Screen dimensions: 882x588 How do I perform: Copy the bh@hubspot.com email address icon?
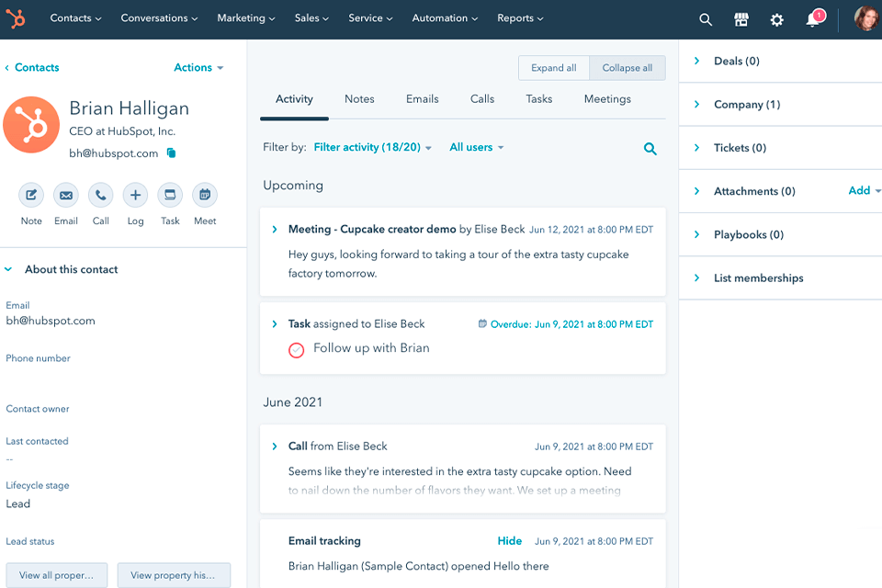[x=172, y=153]
